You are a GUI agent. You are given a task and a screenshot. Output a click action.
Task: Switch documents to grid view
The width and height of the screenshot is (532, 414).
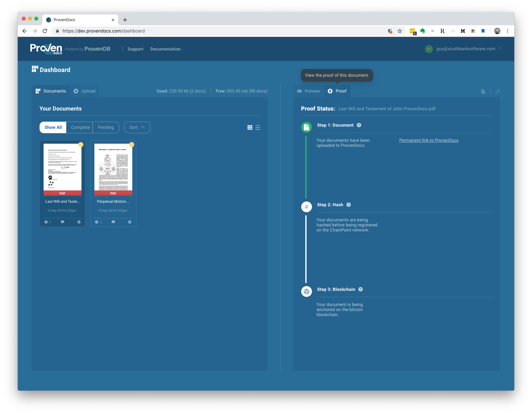pyautogui.click(x=250, y=127)
